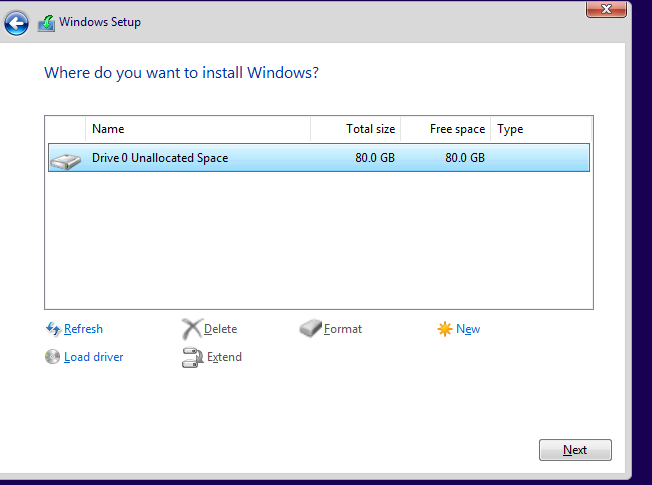Viewport: 652px width, 485px height.
Task: Click the 80.0 GB total size value
Action: point(375,158)
